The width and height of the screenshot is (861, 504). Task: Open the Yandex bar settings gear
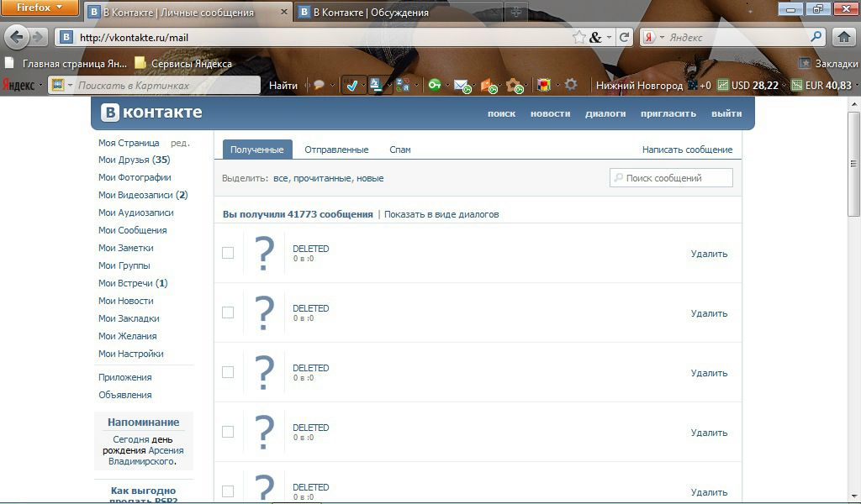pos(571,85)
